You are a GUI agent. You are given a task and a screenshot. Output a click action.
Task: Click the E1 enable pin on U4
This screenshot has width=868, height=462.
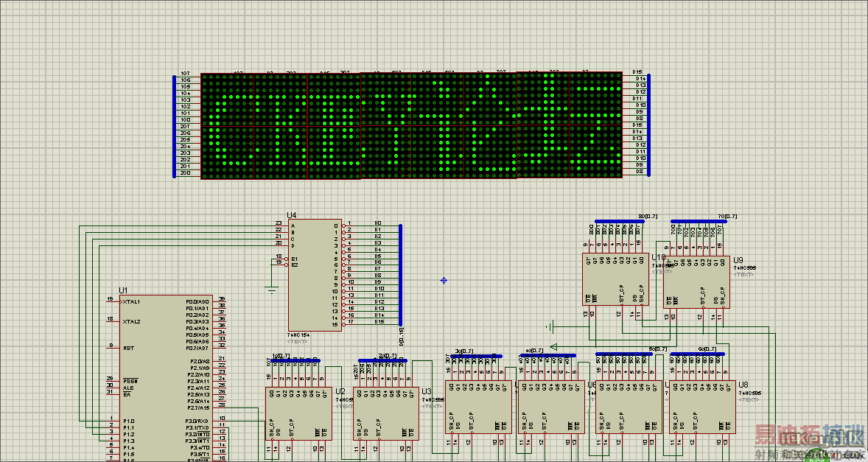tap(295, 259)
